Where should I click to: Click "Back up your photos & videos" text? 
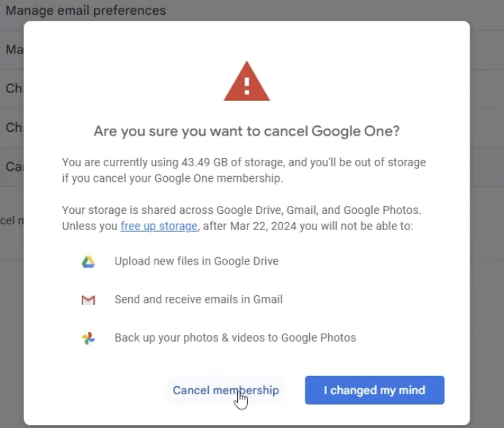(235, 338)
